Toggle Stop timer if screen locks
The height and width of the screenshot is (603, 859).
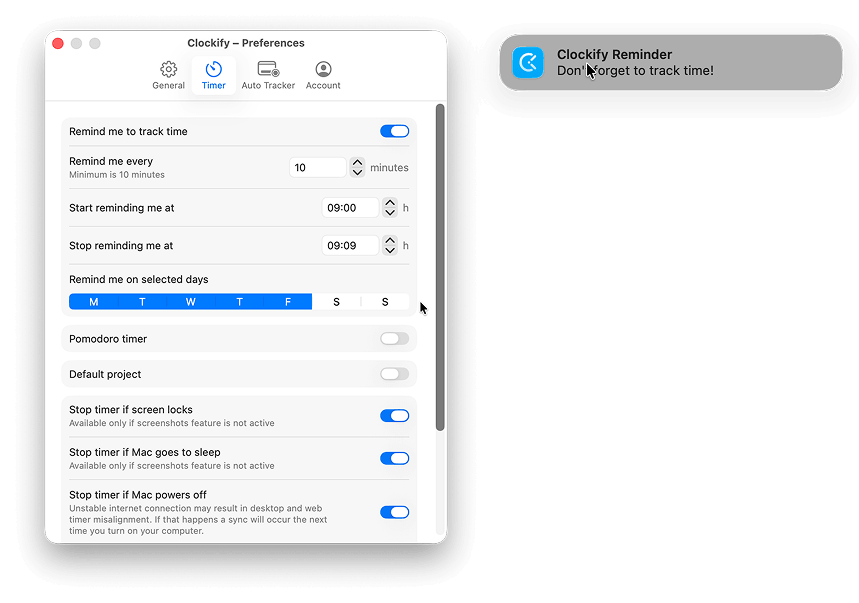pos(394,416)
